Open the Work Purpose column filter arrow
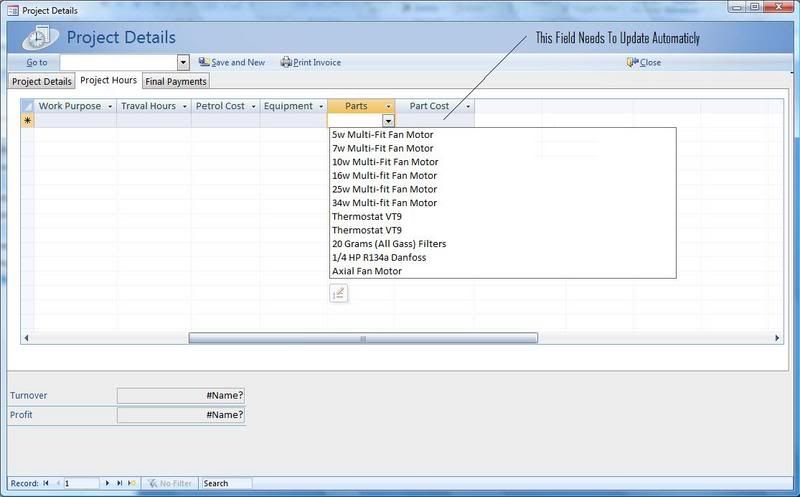Image resolution: width=800 pixels, height=497 pixels. tap(110, 106)
